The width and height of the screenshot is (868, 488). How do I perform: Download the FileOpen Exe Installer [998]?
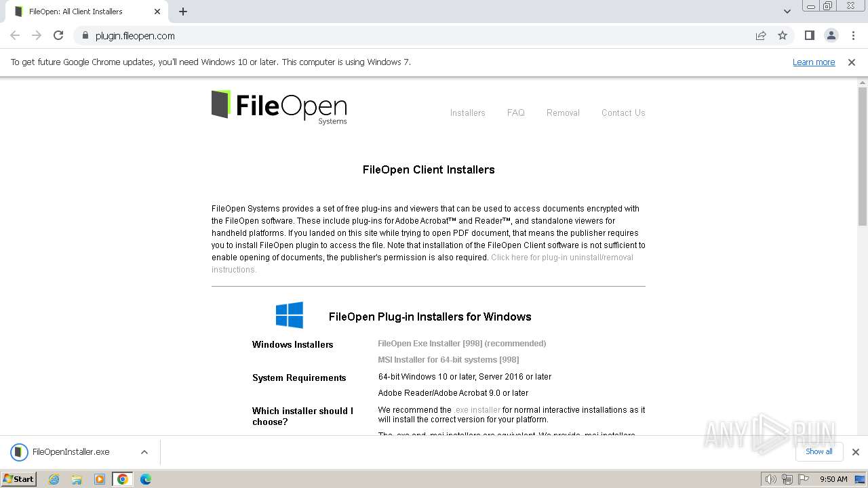tap(462, 344)
